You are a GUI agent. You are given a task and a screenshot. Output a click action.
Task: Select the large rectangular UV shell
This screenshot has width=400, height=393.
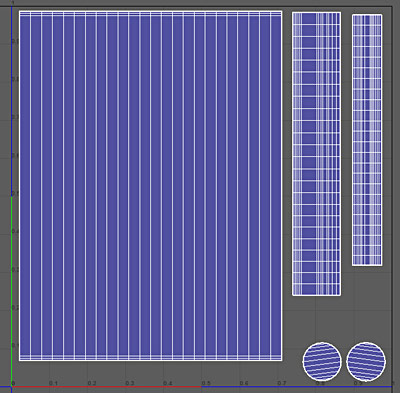click(151, 186)
